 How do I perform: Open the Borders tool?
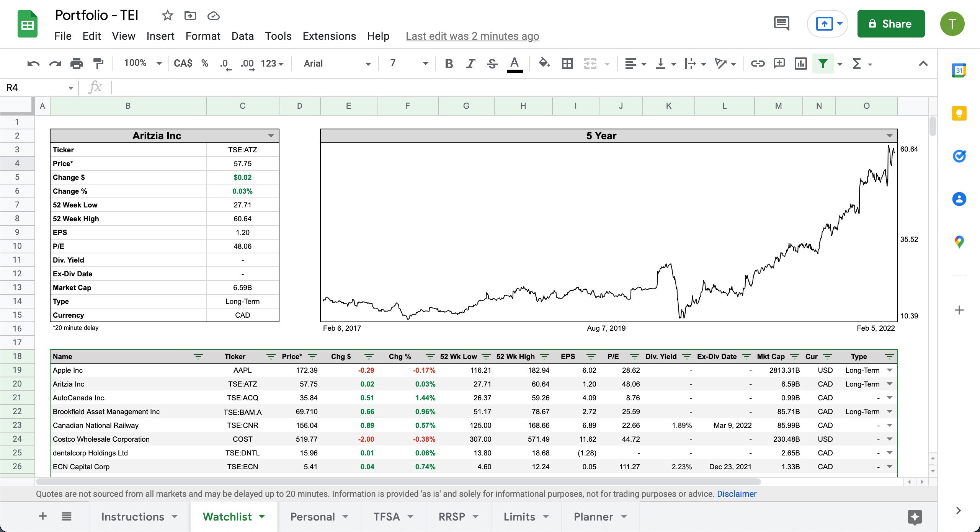click(x=567, y=64)
